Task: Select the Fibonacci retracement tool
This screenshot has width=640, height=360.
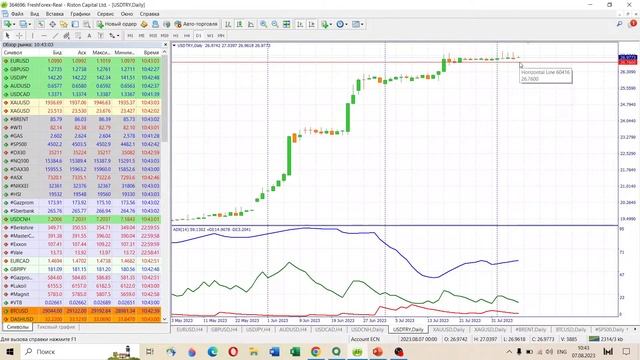Action: (78, 36)
